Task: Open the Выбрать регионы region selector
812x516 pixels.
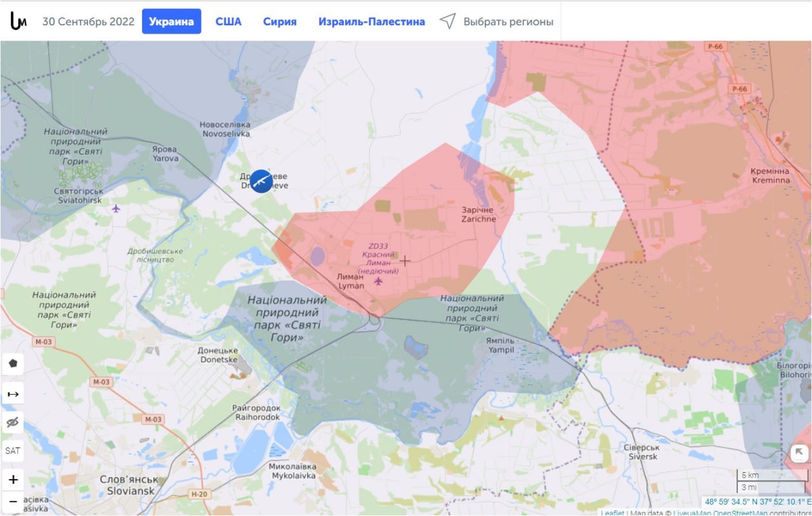Action: (508, 22)
